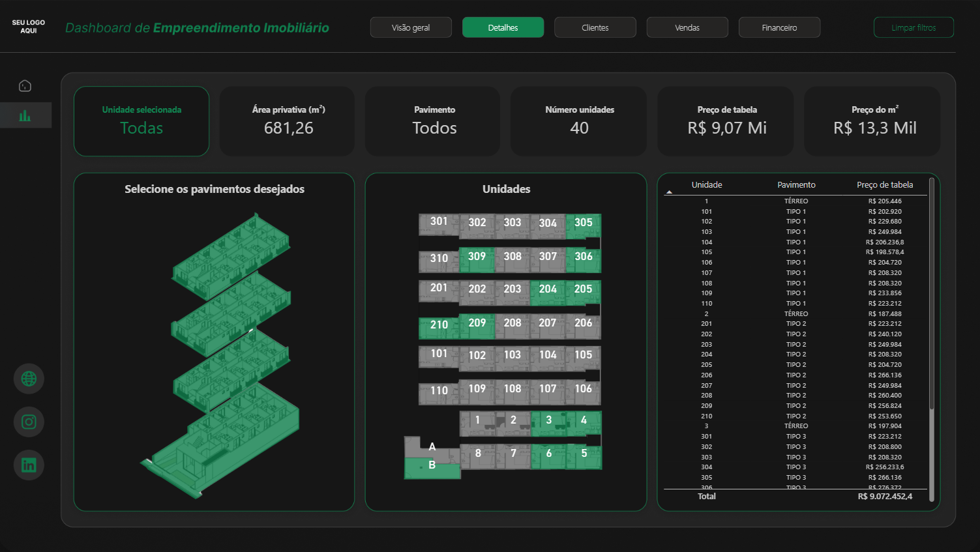The height and width of the screenshot is (552, 980).
Task: Toggle selection of unit 305
Action: click(583, 222)
